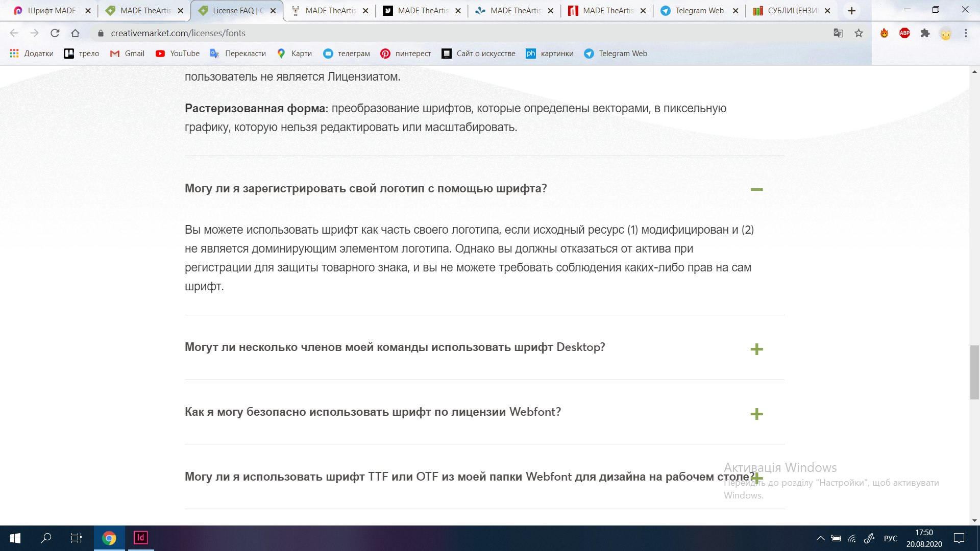
Task: Switch to the Telegram Web tab
Action: tap(699, 11)
